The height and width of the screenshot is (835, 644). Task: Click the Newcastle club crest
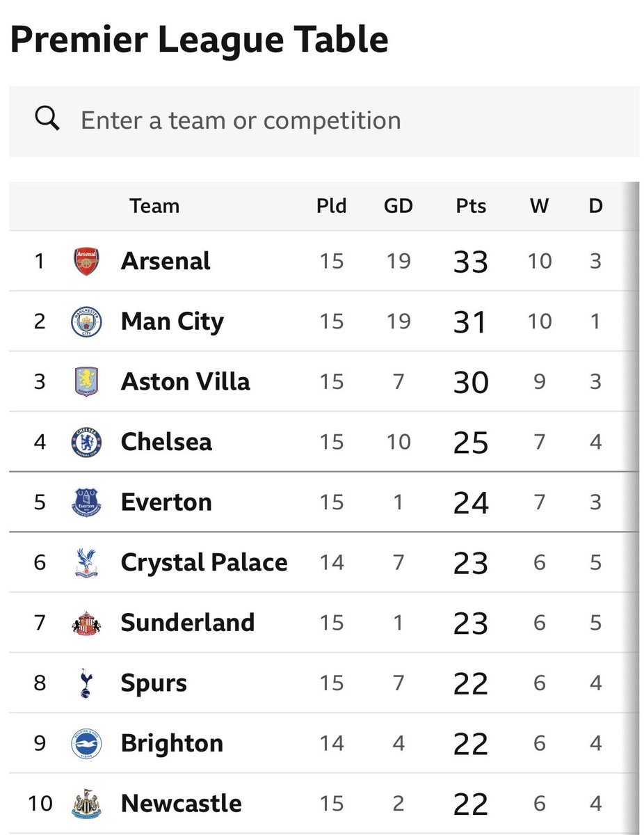click(x=87, y=803)
